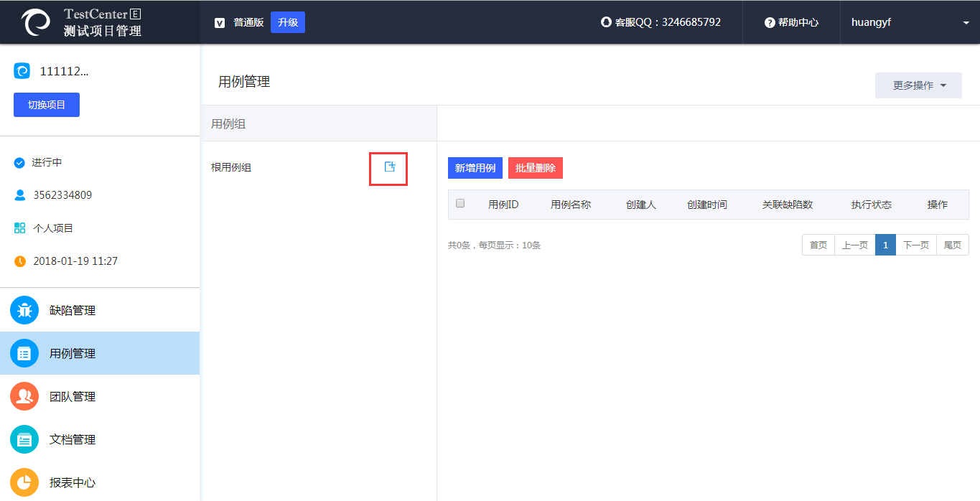Viewport: 980px width, 501px height.
Task: Open 缺陷管理 in the sidebar menu
Action: tap(73, 311)
